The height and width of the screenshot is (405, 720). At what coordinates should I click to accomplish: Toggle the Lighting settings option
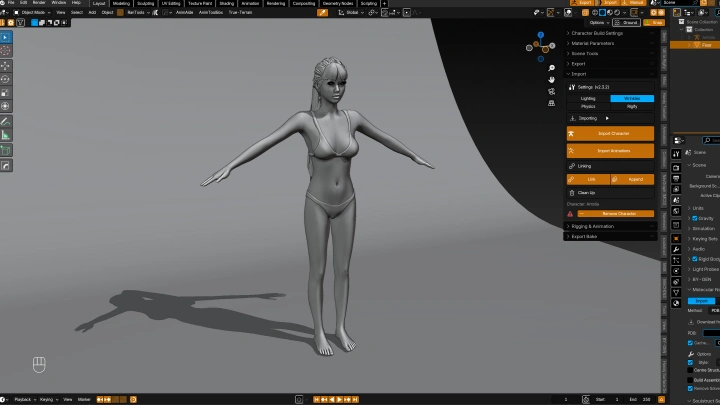click(588, 99)
